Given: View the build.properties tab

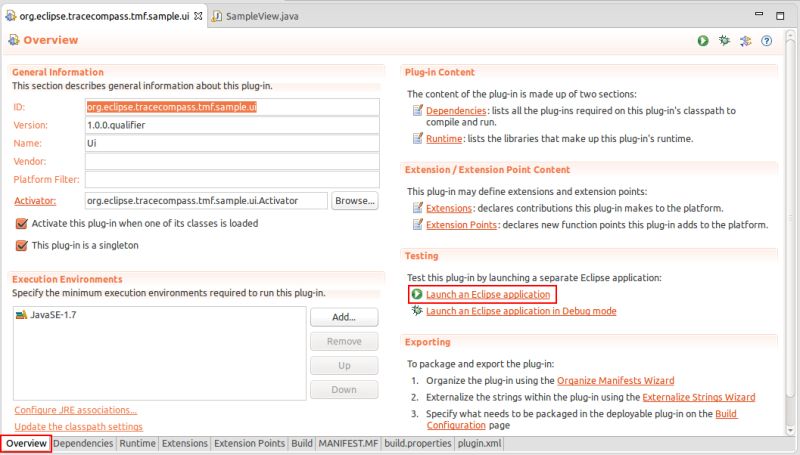Looking at the screenshot, I should point(418,443).
